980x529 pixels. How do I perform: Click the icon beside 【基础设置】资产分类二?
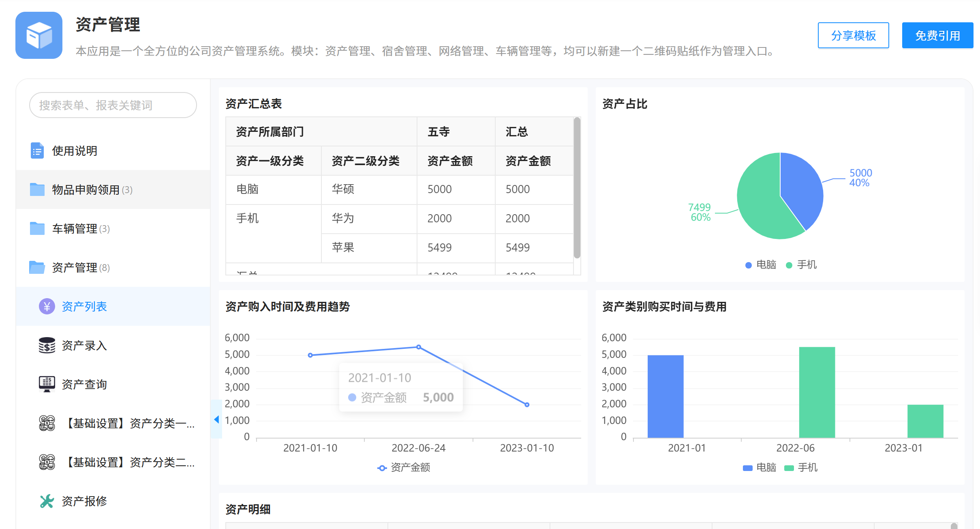pos(47,462)
